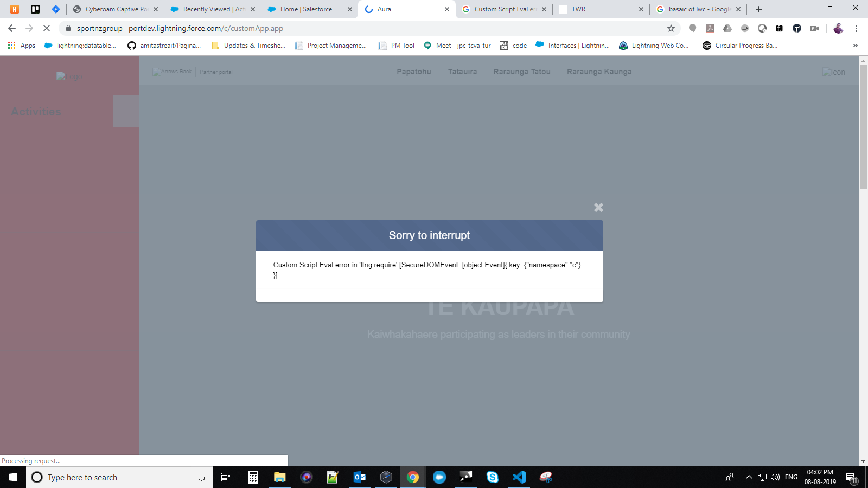Open the Chrome three-dot menu
Image resolution: width=868 pixels, height=488 pixels.
coord(857,28)
